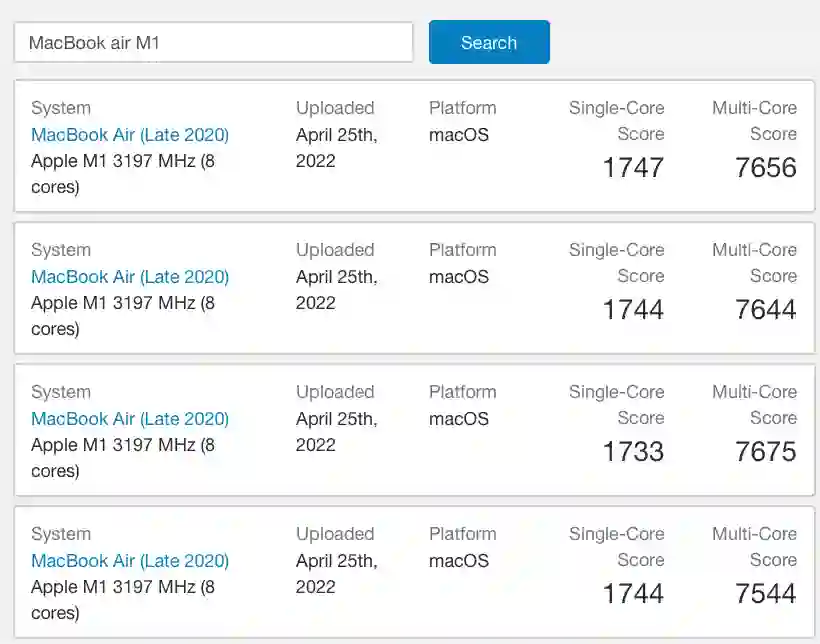Click the search field containing "MacBook air M1"
This screenshot has height=644, width=820.
click(213, 43)
